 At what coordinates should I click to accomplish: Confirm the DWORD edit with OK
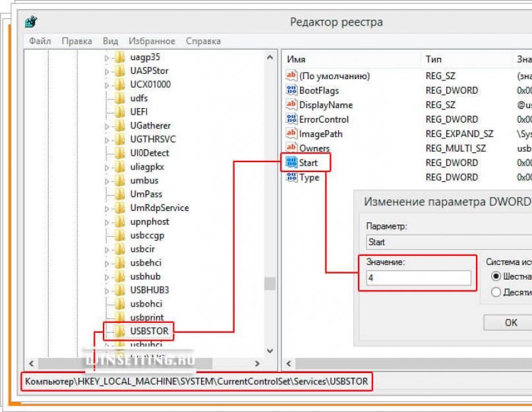[508, 322]
